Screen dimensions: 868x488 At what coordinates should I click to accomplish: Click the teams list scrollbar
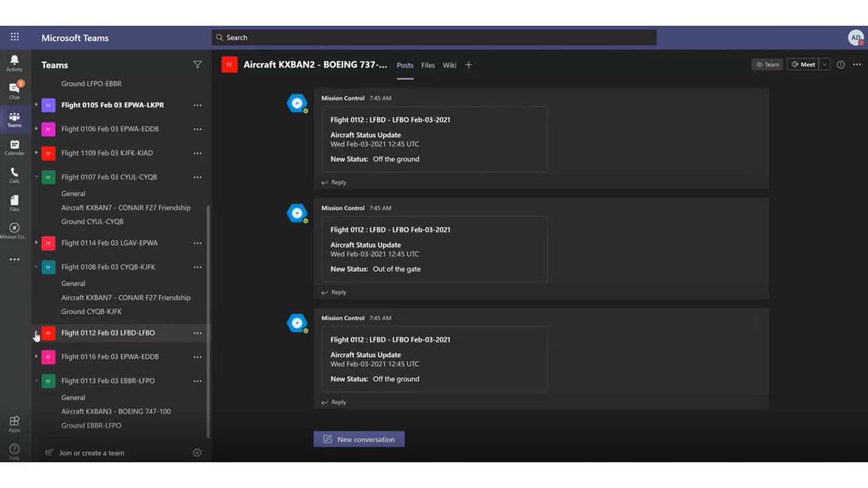tap(208, 322)
